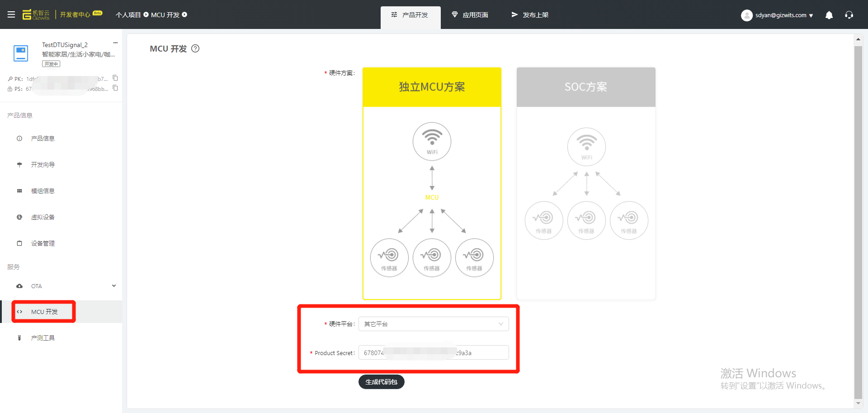This screenshot has height=413, width=868.
Task: Open 产测工具 test-tube icon in sidebar
Action: pos(19,337)
